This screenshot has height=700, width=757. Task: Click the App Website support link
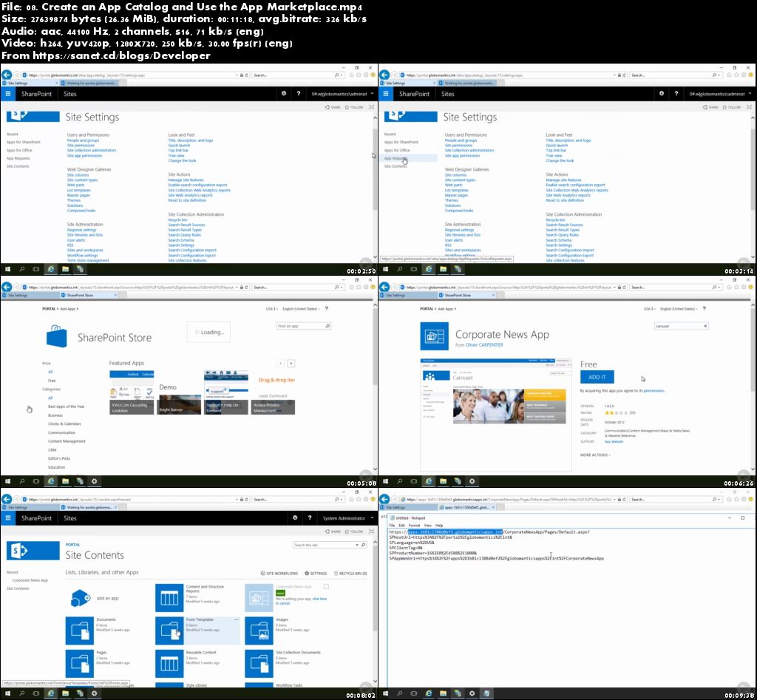tap(614, 442)
